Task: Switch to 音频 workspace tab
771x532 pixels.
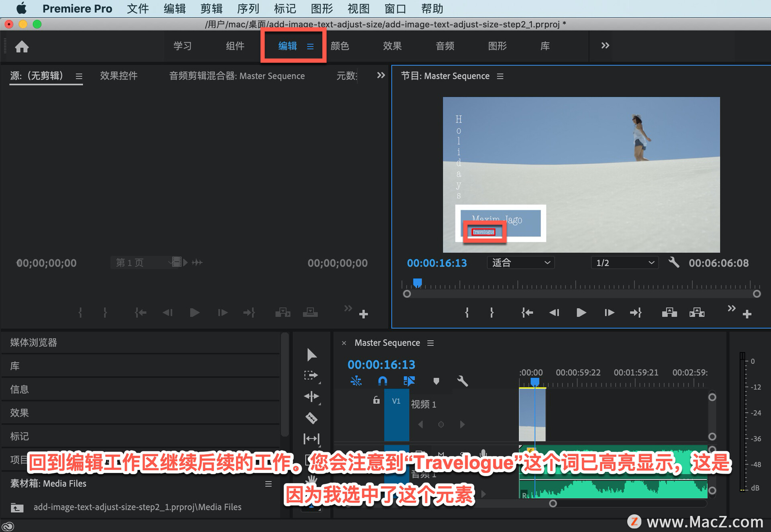Action: click(445, 46)
